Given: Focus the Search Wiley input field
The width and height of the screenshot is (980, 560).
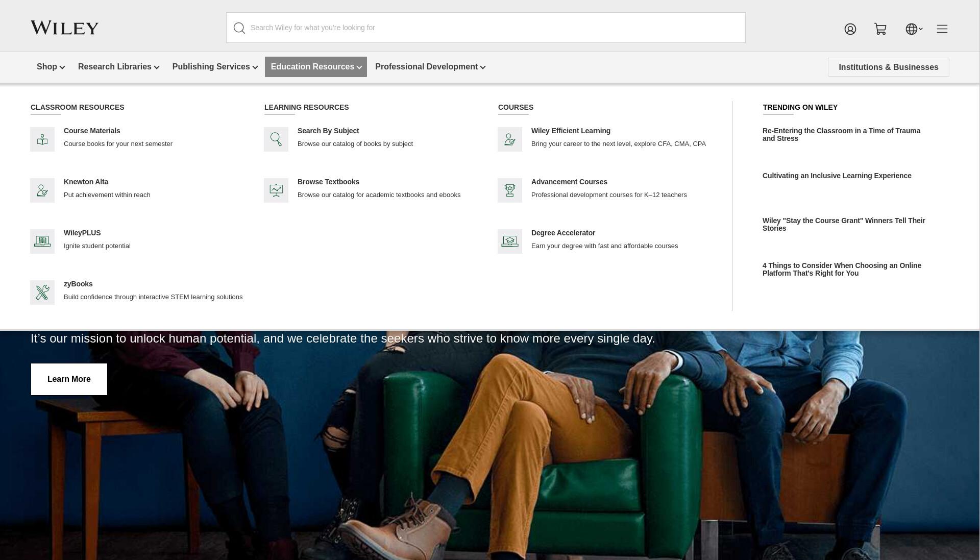Looking at the screenshot, I should point(486,28).
